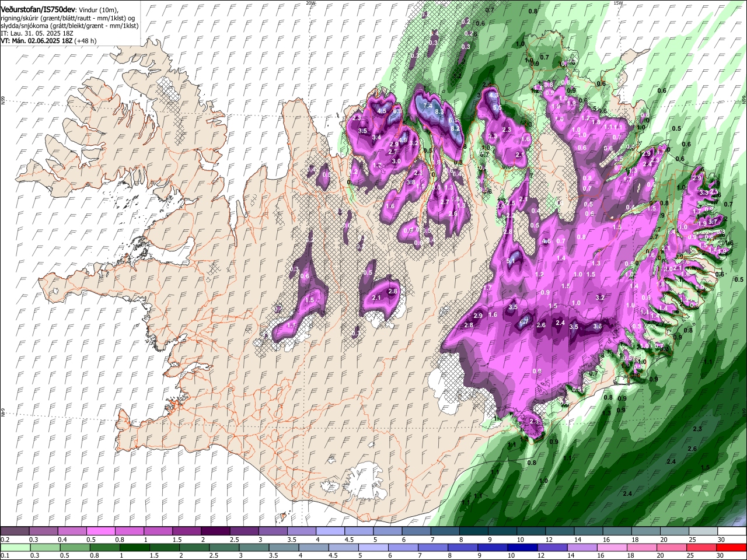747x560 pixels.
Task: Click the 12 mm teal swatch, upper legend row
Action: click(560, 531)
